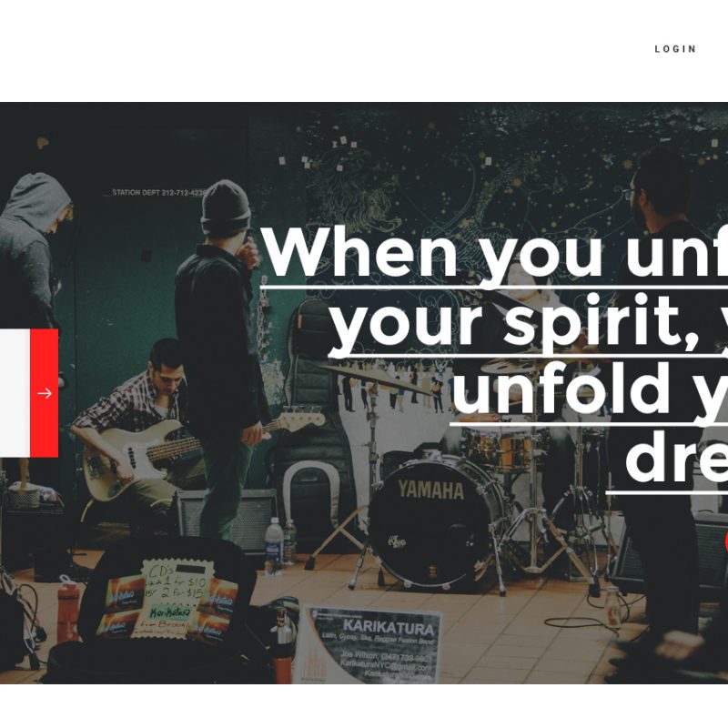Click the "unfold y" headline line
Viewport: 728px width, 728px height.
(x=589, y=389)
